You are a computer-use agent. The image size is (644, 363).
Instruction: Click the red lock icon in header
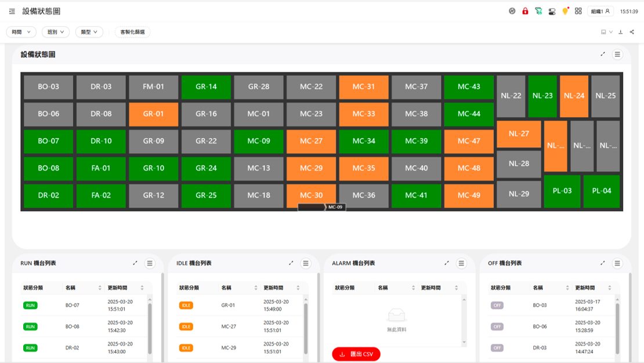click(525, 11)
